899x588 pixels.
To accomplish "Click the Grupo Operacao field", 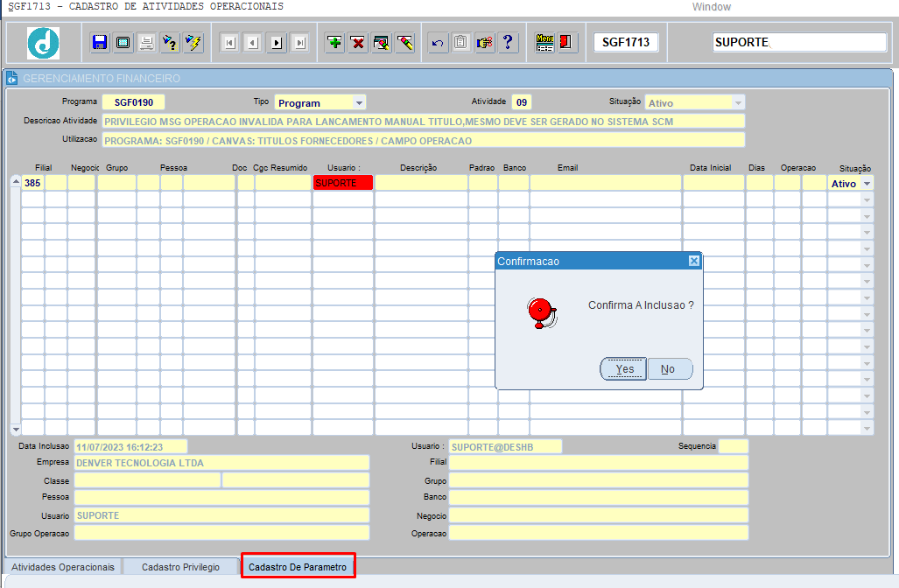I will pyautogui.click(x=221, y=533).
